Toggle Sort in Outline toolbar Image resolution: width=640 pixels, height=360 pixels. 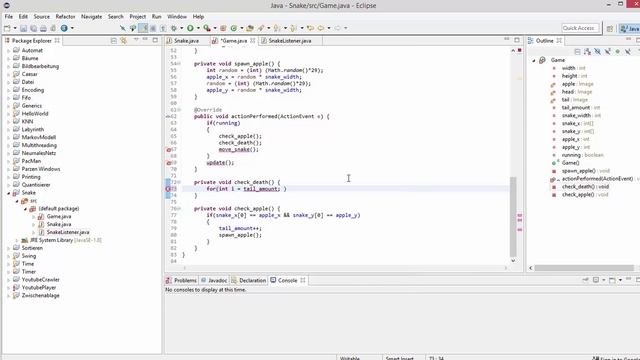pyautogui.click(x=587, y=52)
